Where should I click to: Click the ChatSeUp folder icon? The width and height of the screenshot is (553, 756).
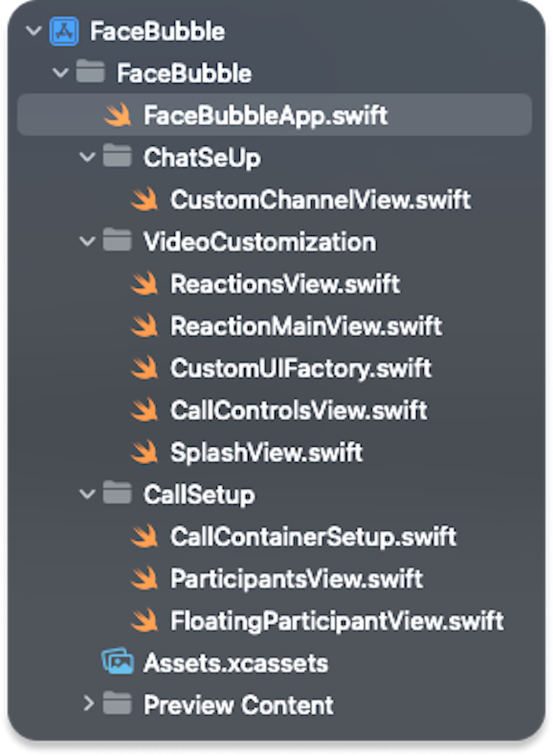point(119,157)
